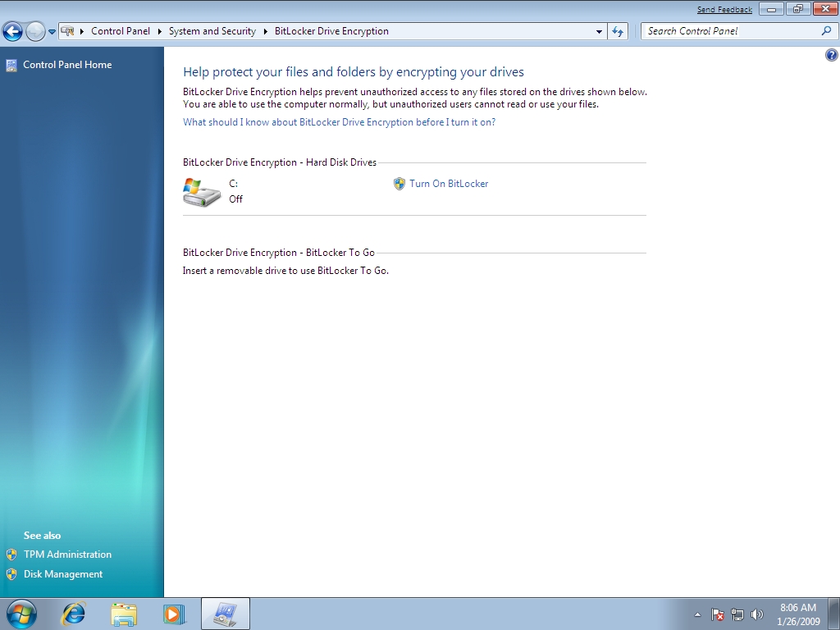Select the BitLocker Drive Encryption breadcrumb
This screenshot has height=630, width=840.
[x=331, y=31]
